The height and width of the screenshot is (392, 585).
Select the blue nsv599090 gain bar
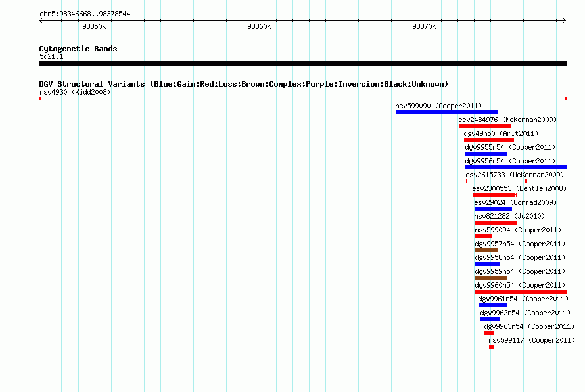coord(446,112)
